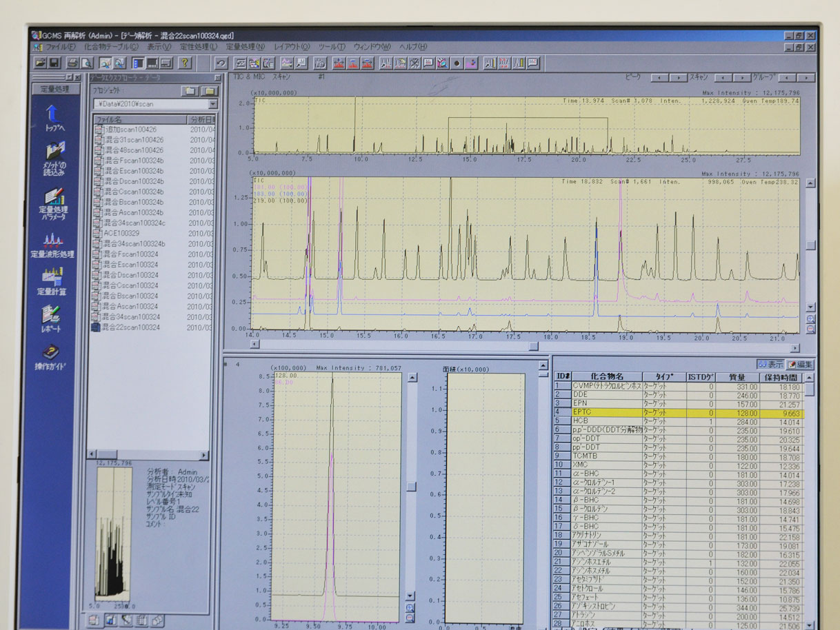
Task: Launch 定量計算 from the sidebar
Action: [52, 283]
